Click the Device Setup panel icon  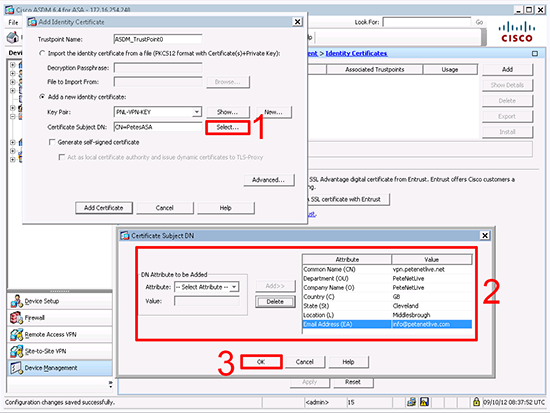[x=16, y=301]
